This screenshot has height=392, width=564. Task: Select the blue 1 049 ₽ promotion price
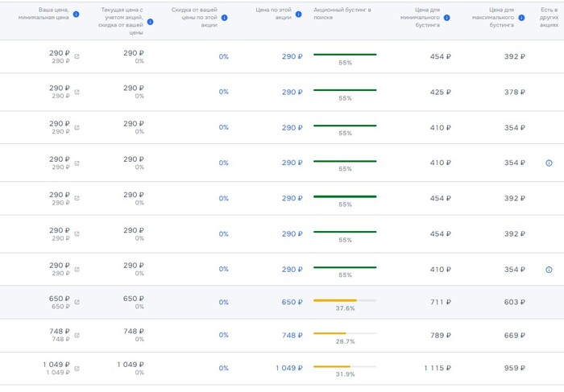(x=288, y=368)
